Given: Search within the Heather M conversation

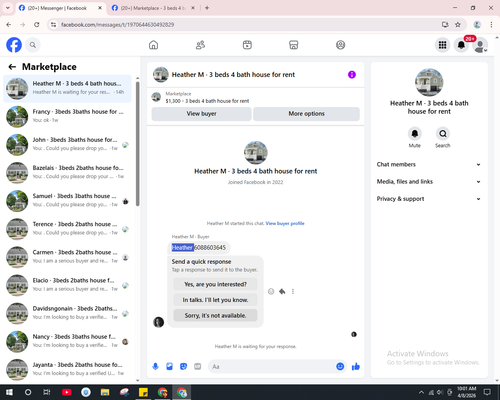Looking at the screenshot, I should 443,134.
